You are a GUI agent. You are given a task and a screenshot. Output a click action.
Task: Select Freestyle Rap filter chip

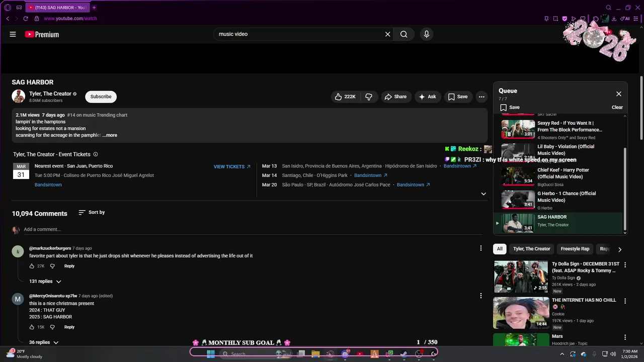pyautogui.click(x=575, y=249)
